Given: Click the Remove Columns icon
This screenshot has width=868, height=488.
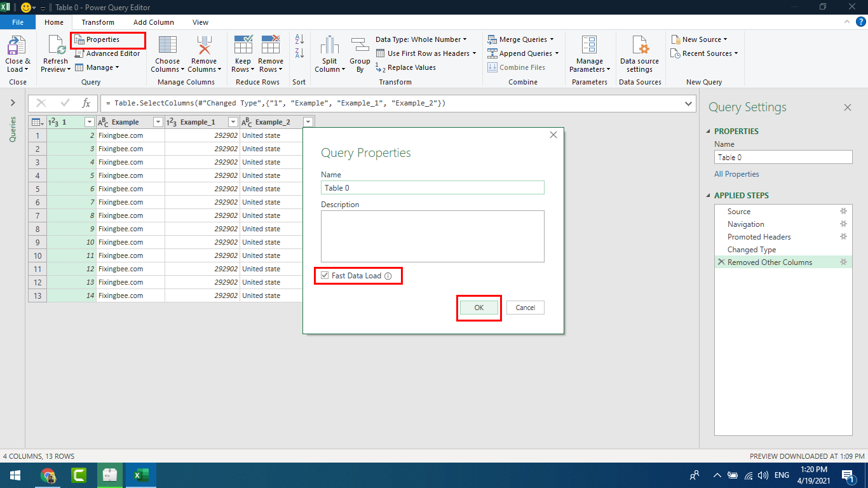Looking at the screenshot, I should (203, 47).
